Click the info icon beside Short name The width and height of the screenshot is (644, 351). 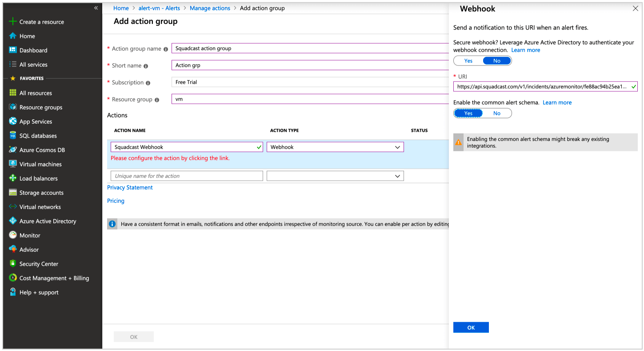146,66
